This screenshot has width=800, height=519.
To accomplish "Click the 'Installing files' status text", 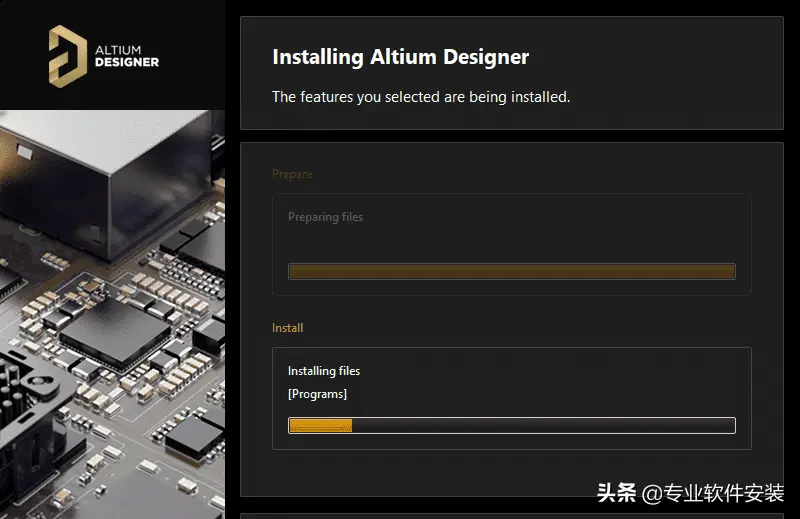I will tap(323, 371).
